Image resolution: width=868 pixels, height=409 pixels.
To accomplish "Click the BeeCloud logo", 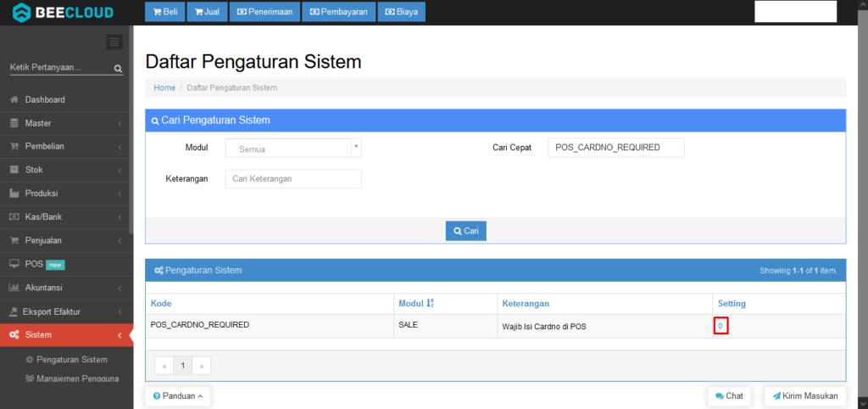I will click(63, 12).
